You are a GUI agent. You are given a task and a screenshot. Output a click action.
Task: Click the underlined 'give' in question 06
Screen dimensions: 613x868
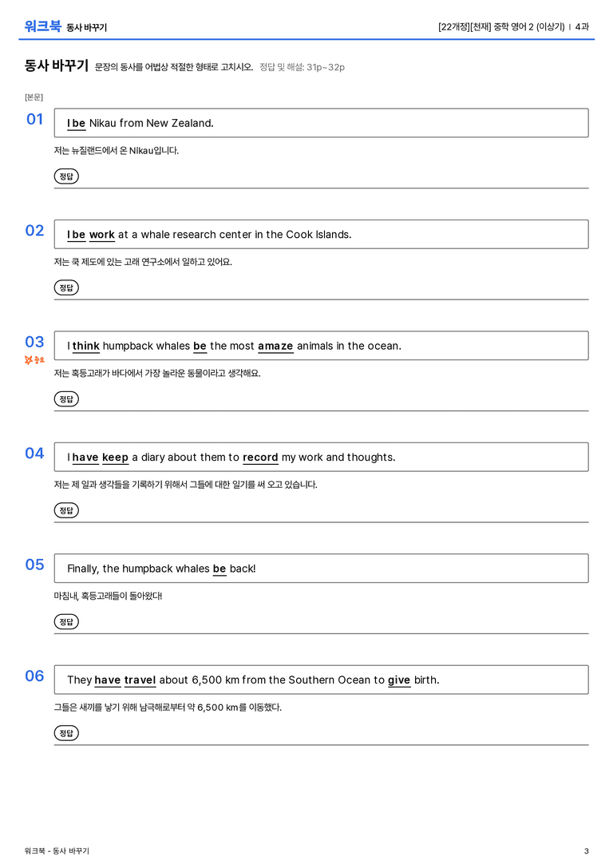point(399,680)
